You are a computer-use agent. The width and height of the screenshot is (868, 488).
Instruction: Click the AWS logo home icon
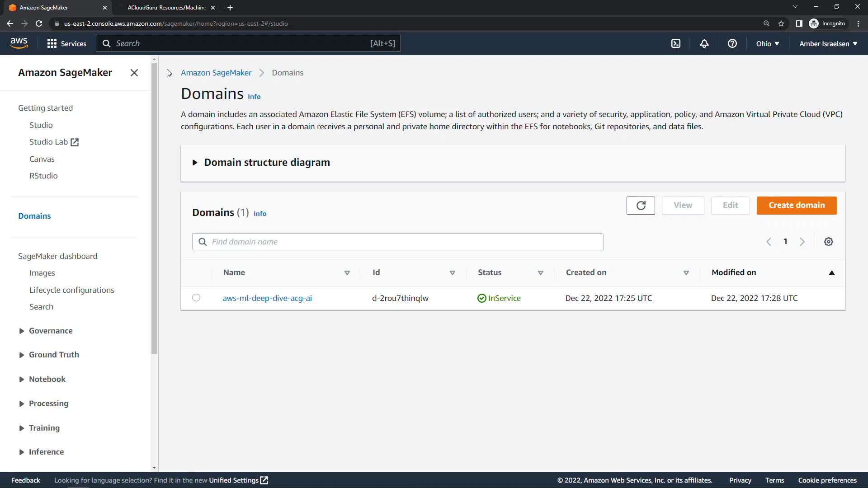[x=19, y=43]
